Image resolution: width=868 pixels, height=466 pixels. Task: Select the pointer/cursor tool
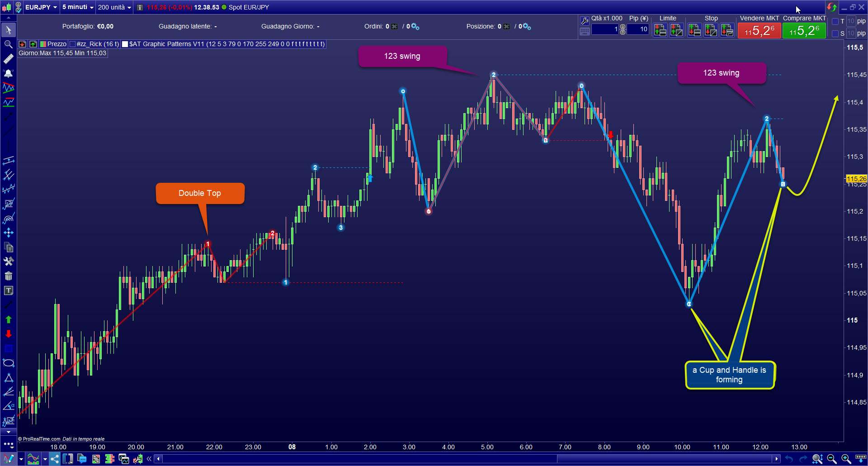(x=8, y=30)
